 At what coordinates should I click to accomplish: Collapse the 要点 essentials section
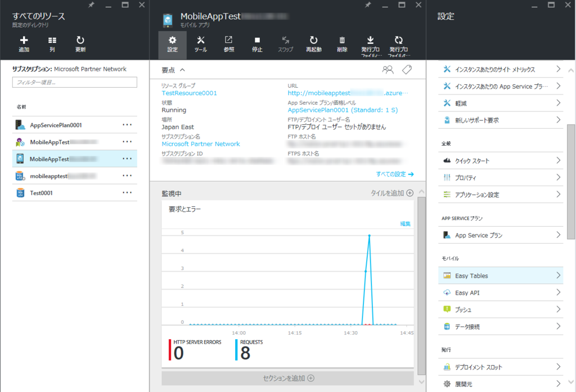click(182, 70)
